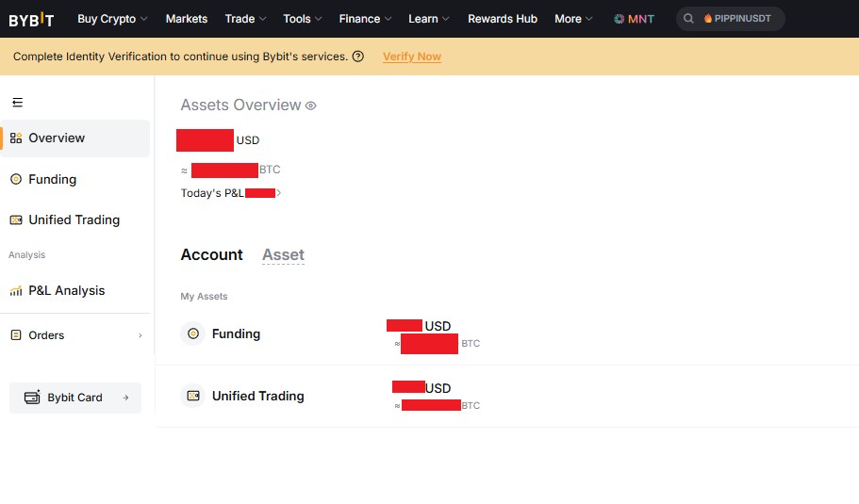
Task: Open the Finance dropdown menu
Action: click(x=366, y=19)
